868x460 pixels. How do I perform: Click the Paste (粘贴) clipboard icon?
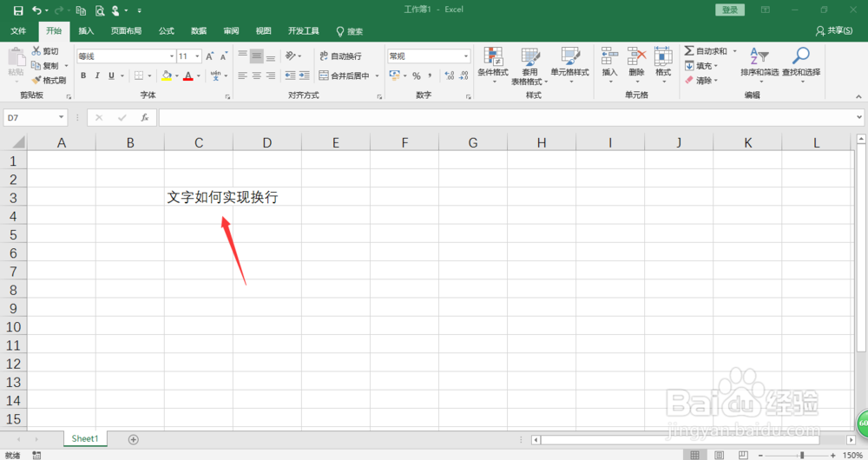coord(16,57)
